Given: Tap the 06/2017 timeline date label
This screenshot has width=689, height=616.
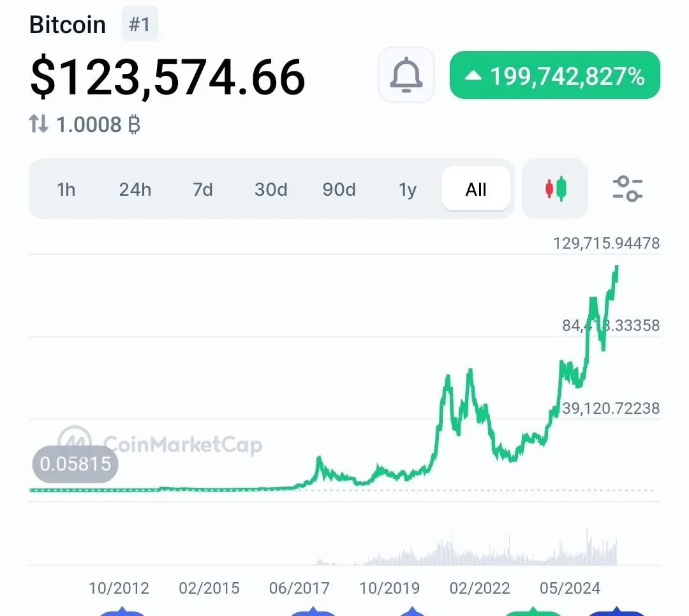Looking at the screenshot, I should tap(299, 588).
